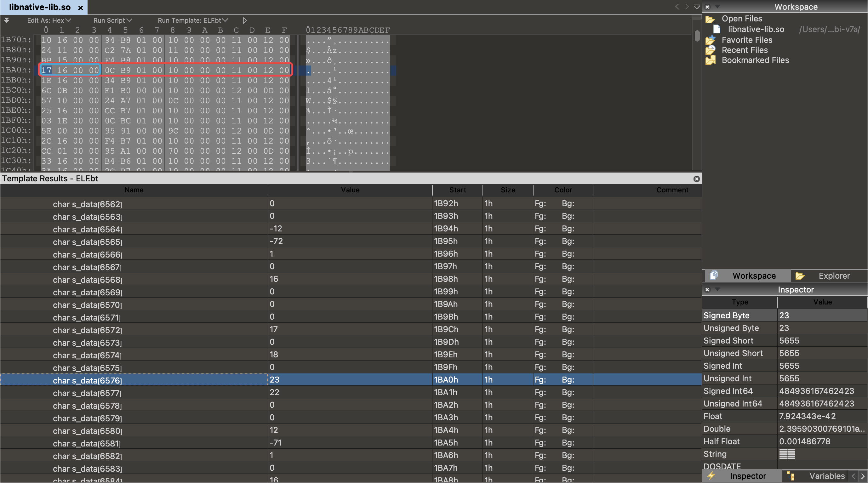Open the Run Script dropdown
This screenshot has height=483, width=868.
pos(112,20)
